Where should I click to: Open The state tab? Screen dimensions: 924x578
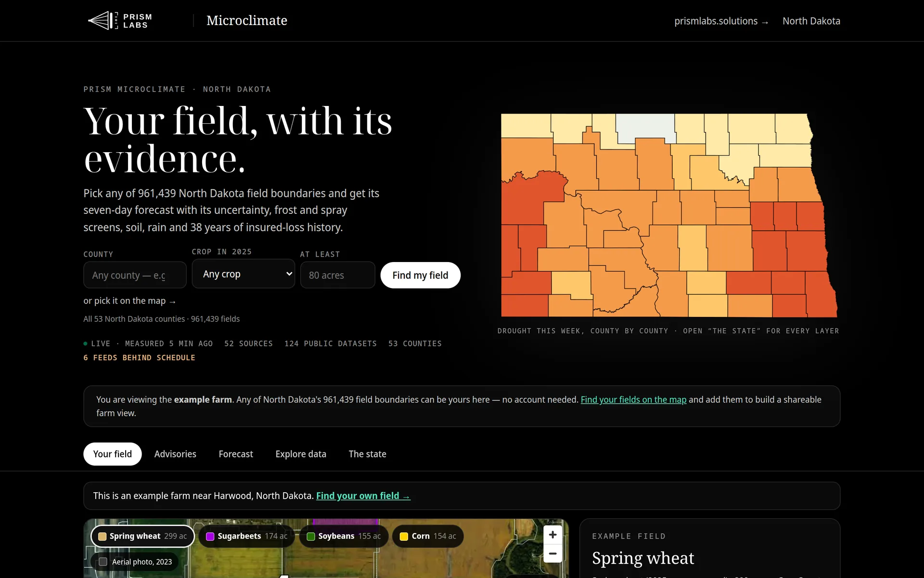(x=368, y=454)
